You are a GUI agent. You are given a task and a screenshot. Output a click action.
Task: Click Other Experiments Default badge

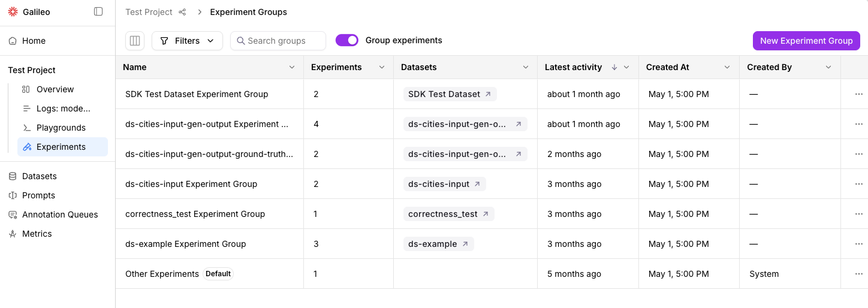[218, 274]
